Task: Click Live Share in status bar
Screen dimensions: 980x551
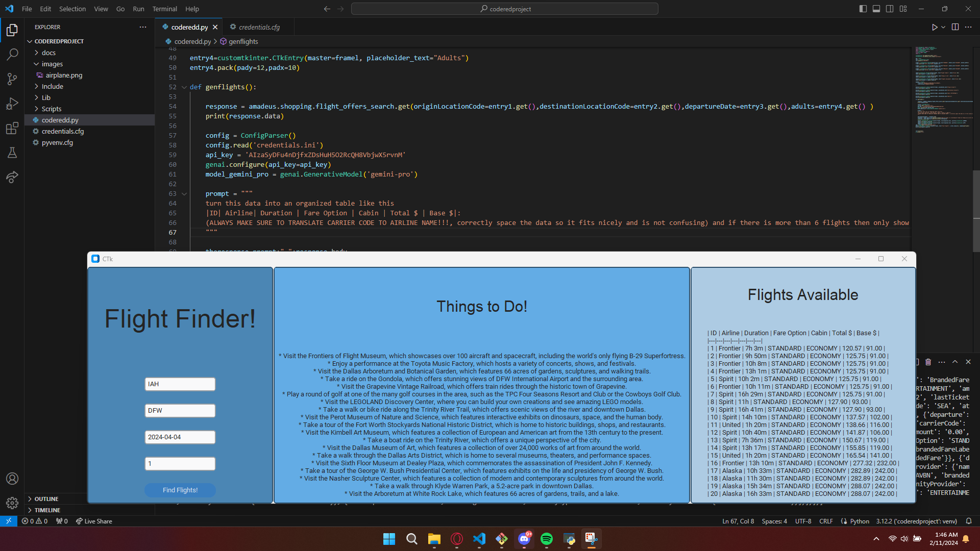Action: coord(94,521)
